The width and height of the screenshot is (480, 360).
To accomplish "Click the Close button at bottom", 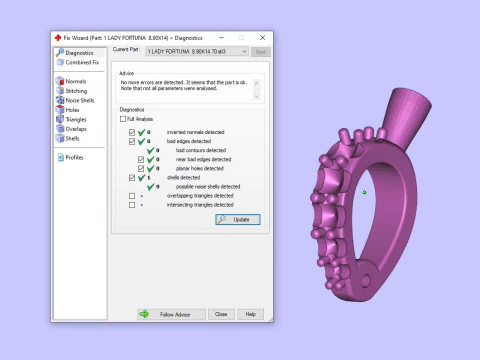I will 221,314.
